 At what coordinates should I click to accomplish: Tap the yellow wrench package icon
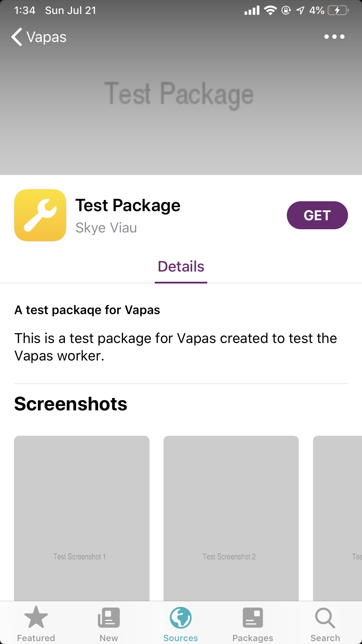(x=40, y=215)
